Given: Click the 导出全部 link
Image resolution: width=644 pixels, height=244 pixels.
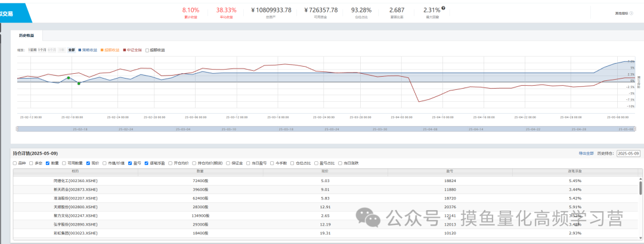Looking at the screenshot, I should [586, 154].
